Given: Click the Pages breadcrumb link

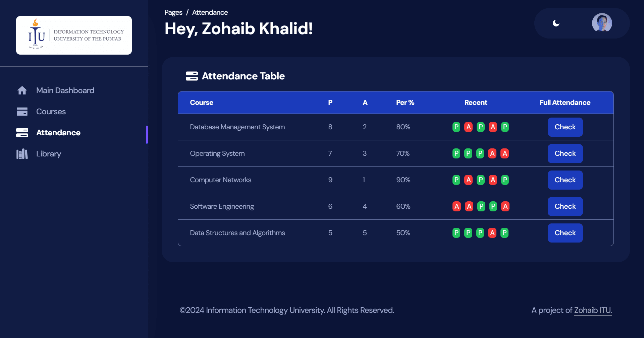Looking at the screenshot, I should point(173,12).
